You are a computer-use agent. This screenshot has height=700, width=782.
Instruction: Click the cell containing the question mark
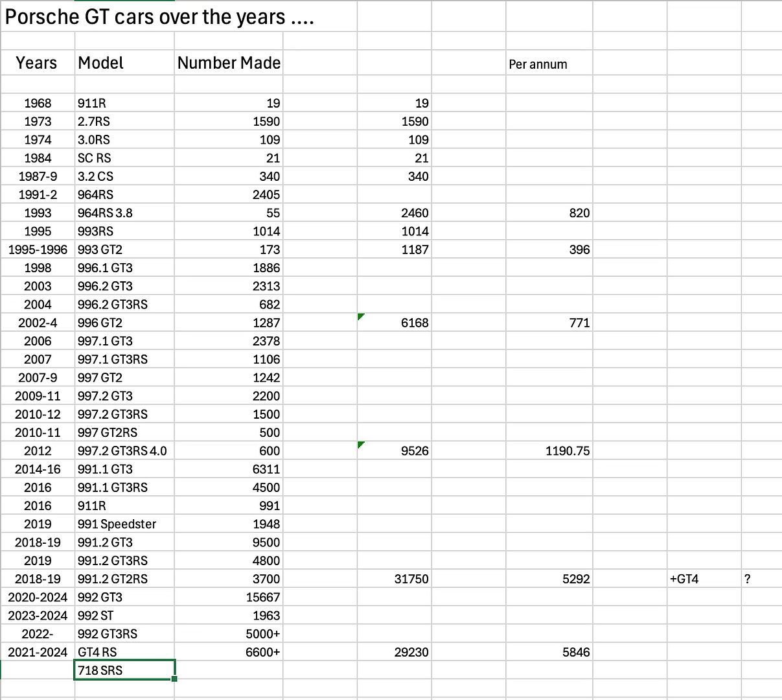(x=761, y=579)
